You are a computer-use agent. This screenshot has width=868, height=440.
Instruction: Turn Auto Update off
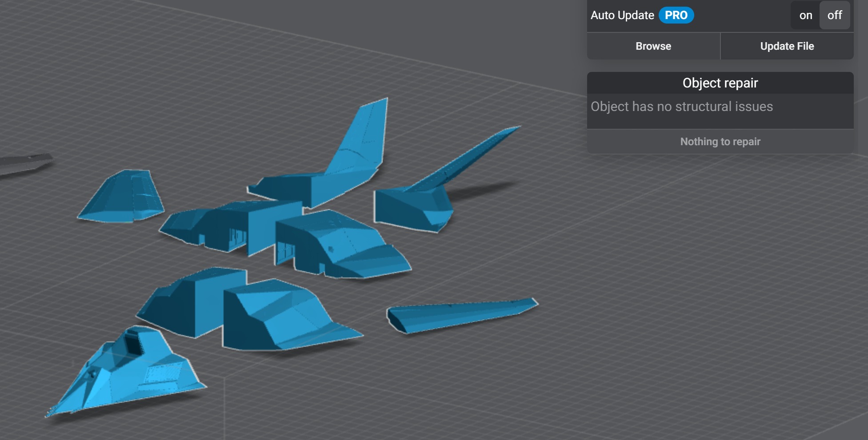(835, 16)
